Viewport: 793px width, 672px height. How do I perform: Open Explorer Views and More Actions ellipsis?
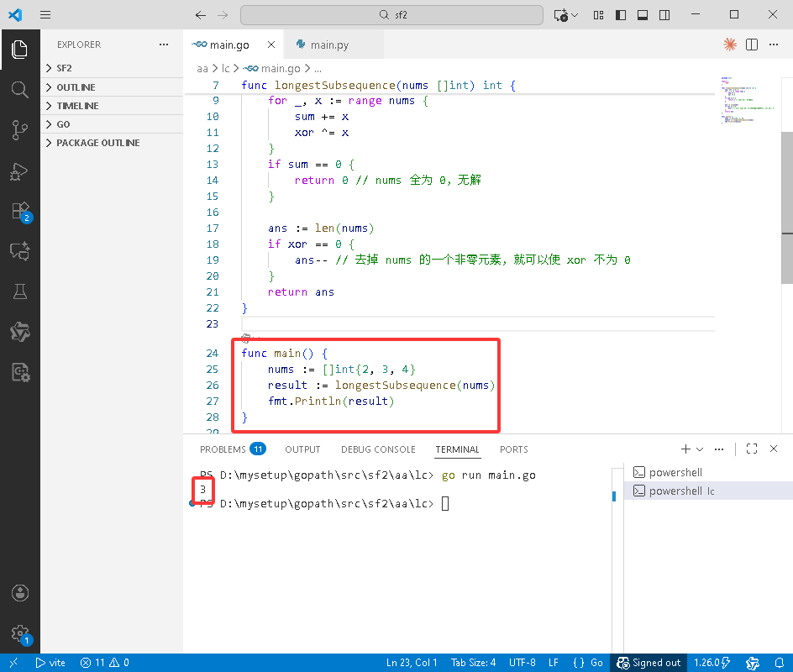[x=163, y=45]
